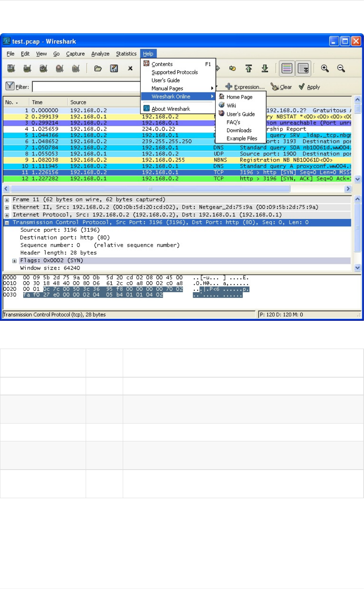
Task: Select packet 12 from 192.168.0.1
Action: tap(178, 179)
